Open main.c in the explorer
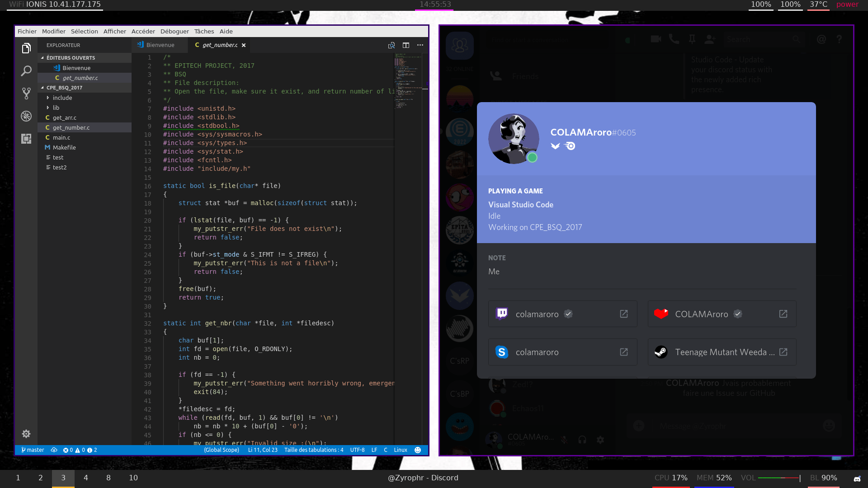 tap(85, 137)
